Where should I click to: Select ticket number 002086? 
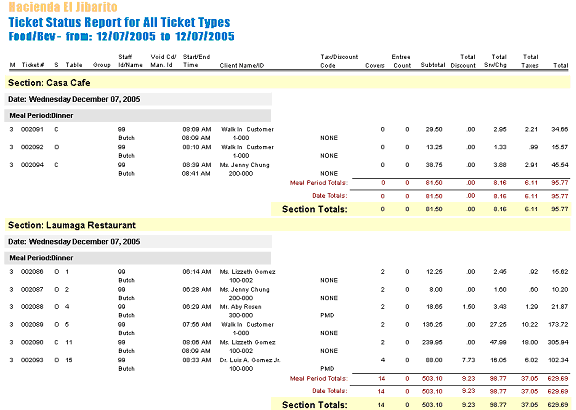32,271
